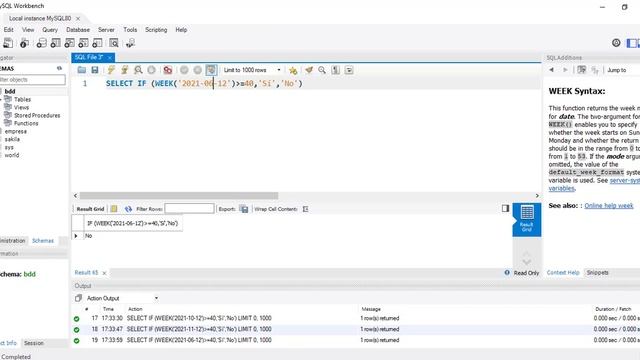The width and height of the screenshot is (640, 360).
Task: Refresh schemas list icon
Action: pyautogui.click(x=59, y=68)
